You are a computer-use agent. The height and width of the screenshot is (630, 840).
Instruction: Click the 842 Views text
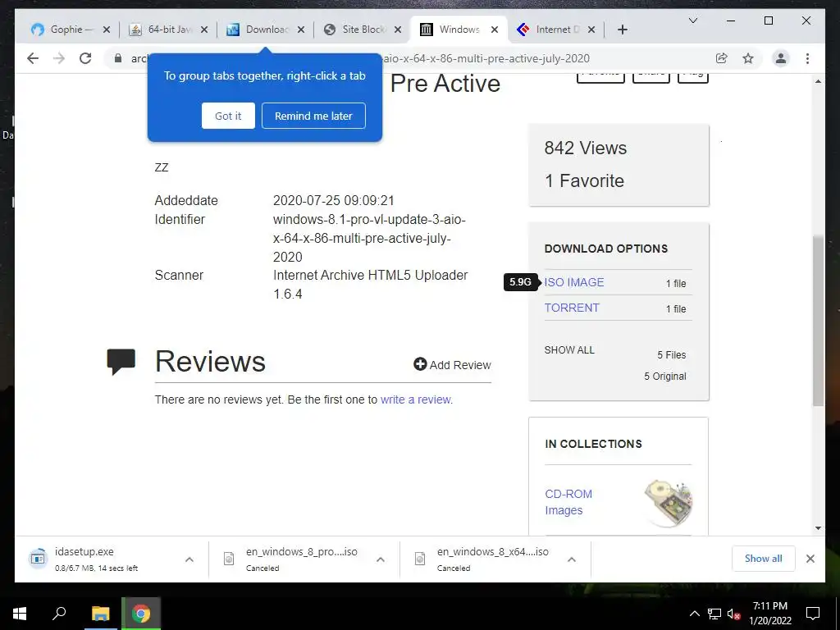click(586, 148)
